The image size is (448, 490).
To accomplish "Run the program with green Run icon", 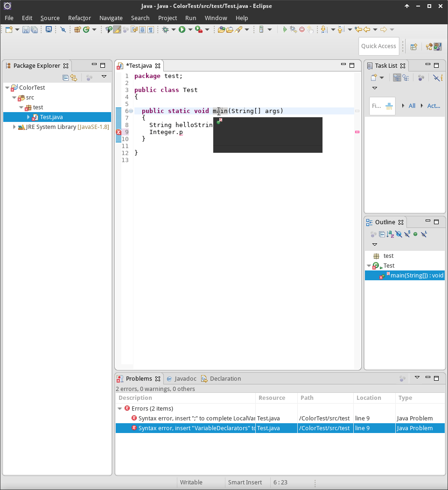I will tap(182, 30).
